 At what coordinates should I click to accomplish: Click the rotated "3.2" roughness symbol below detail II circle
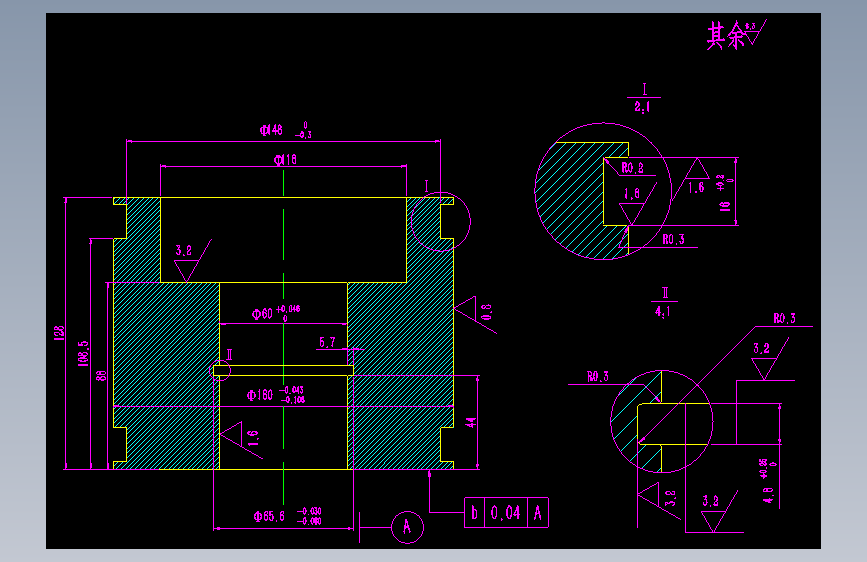[659, 501]
